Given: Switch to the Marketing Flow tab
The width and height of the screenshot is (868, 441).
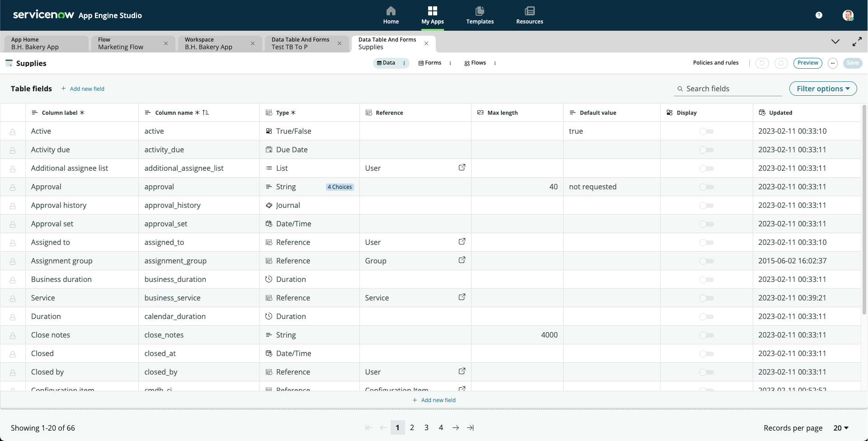Looking at the screenshot, I should 128,43.
